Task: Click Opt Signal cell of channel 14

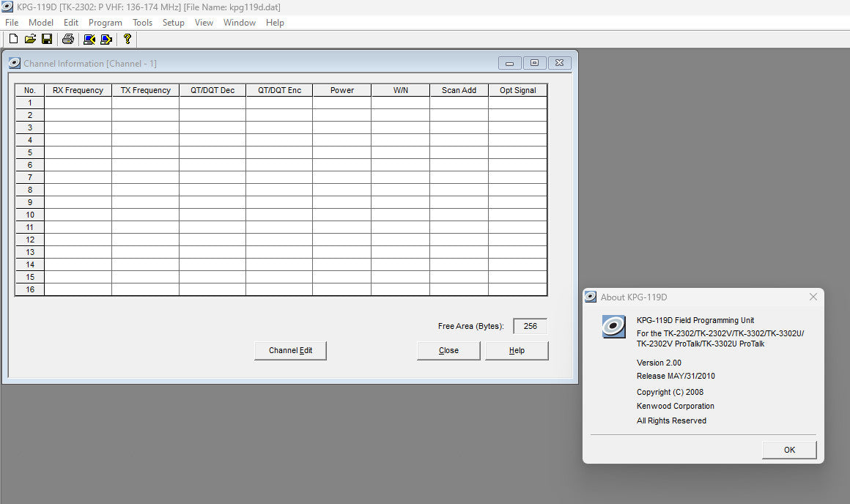Action: [518, 264]
